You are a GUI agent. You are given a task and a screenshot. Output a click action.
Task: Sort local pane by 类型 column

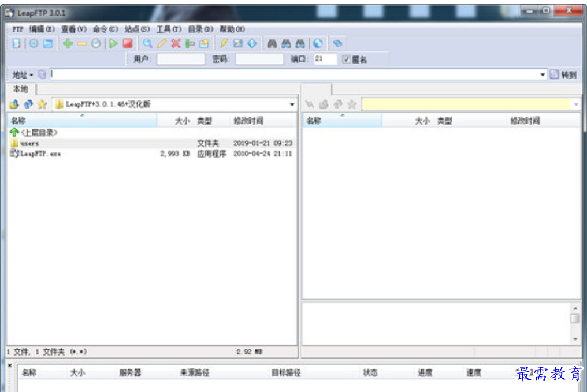point(212,121)
